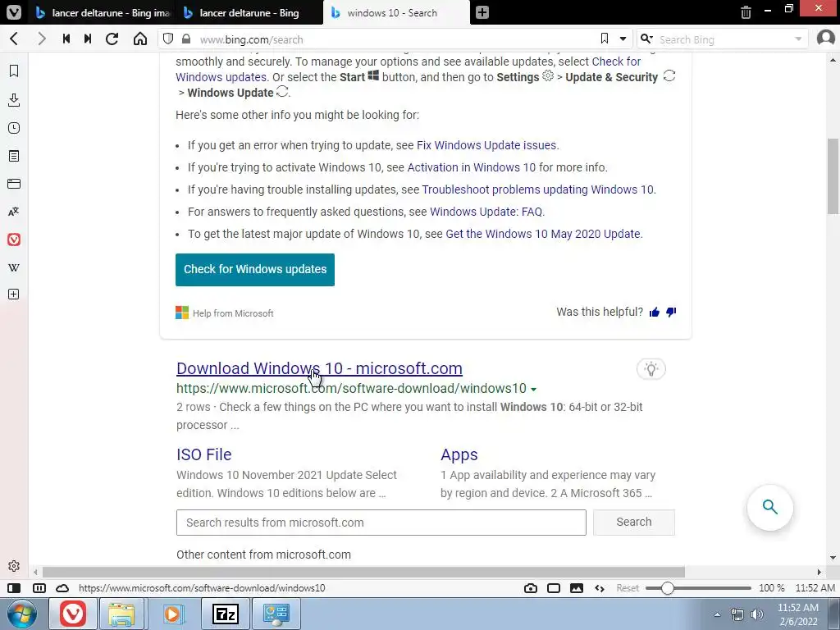Open the Notes panel

14,156
